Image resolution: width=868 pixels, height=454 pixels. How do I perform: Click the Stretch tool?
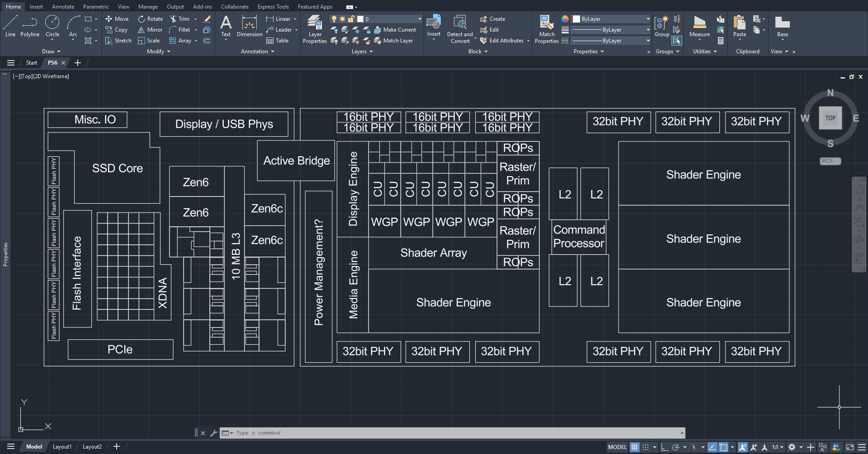(x=118, y=41)
